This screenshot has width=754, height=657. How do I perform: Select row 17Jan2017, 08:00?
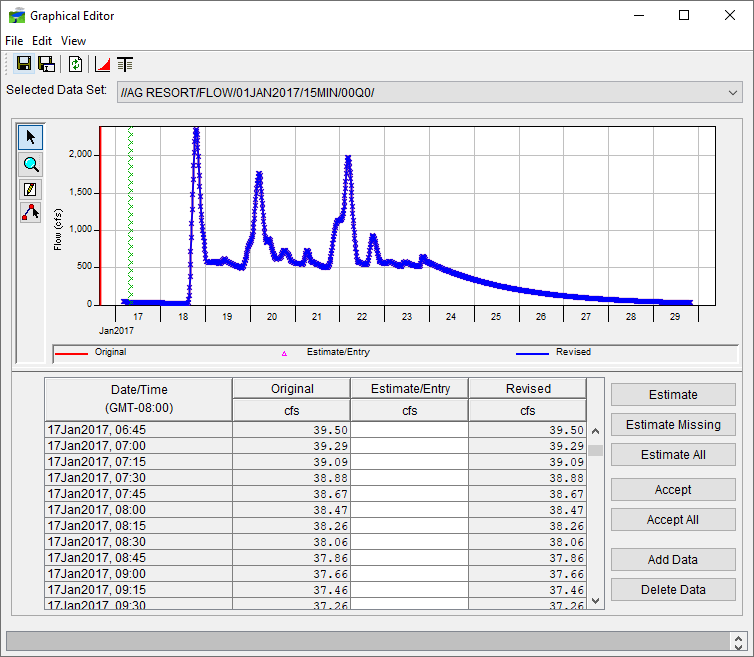(x=315, y=509)
